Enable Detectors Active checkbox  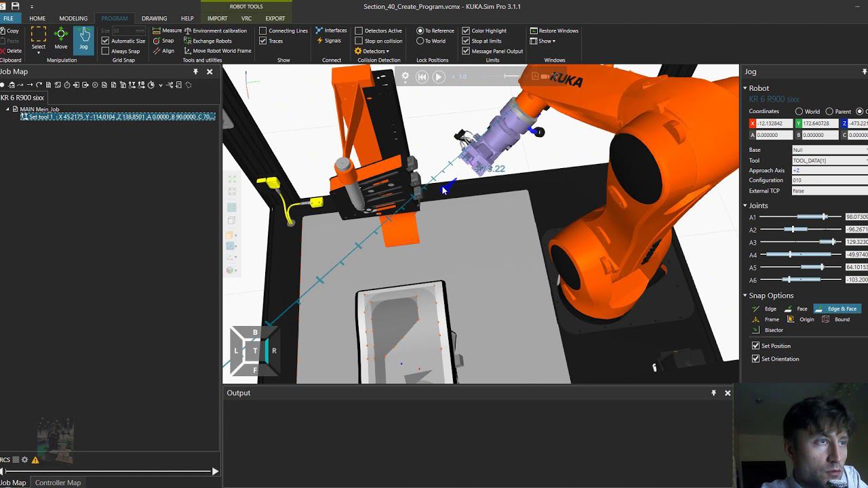pos(359,30)
